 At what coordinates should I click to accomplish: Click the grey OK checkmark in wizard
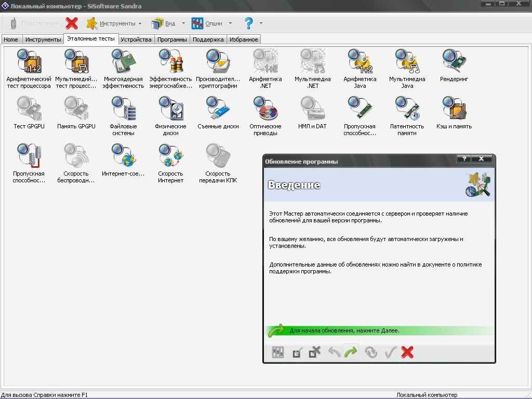[x=390, y=353]
